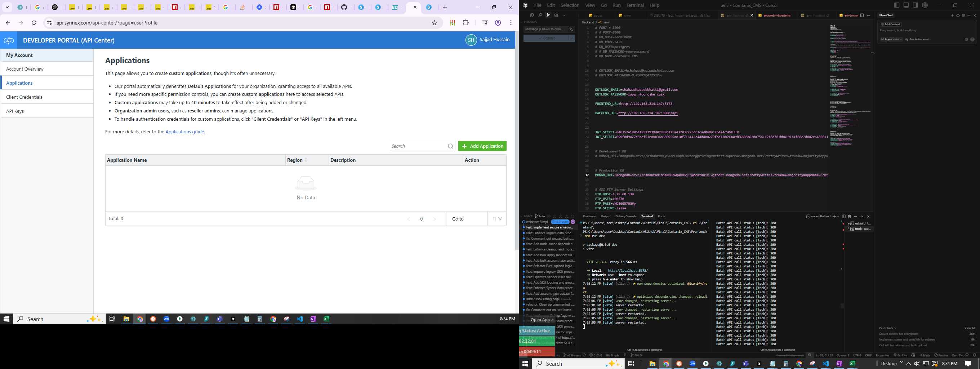Open the media control icon in Chrome's toolbar

485,23
